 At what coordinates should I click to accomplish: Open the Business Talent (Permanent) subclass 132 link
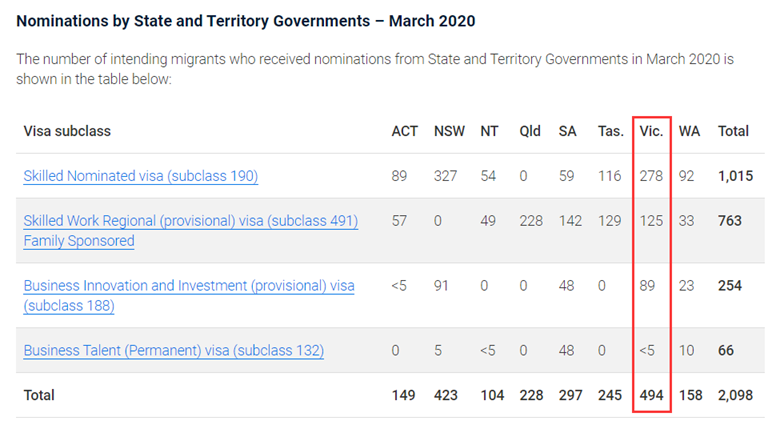pyautogui.click(x=173, y=351)
